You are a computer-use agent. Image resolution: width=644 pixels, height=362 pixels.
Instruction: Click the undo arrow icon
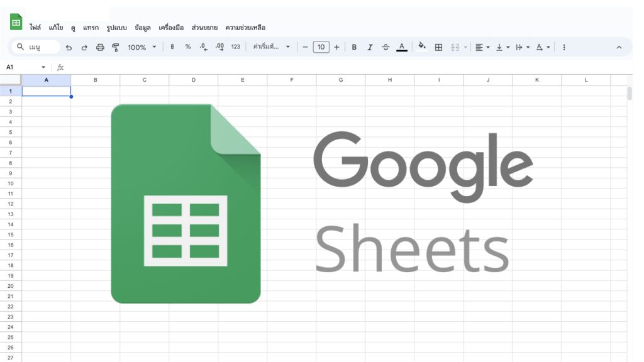click(69, 47)
